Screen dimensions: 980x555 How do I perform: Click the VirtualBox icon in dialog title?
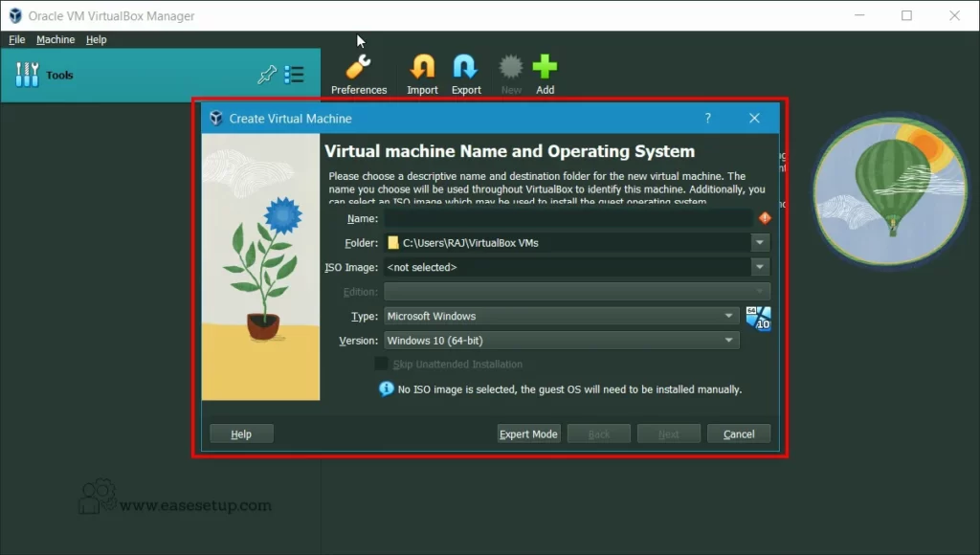pyautogui.click(x=216, y=118)
